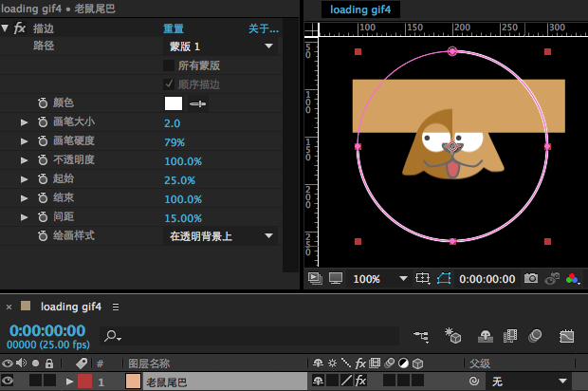Image resolution: width=588 pixels, height=391 pixels.
Task: Click the viewer timecode 0:00:00:00
Action: (487, 279)
